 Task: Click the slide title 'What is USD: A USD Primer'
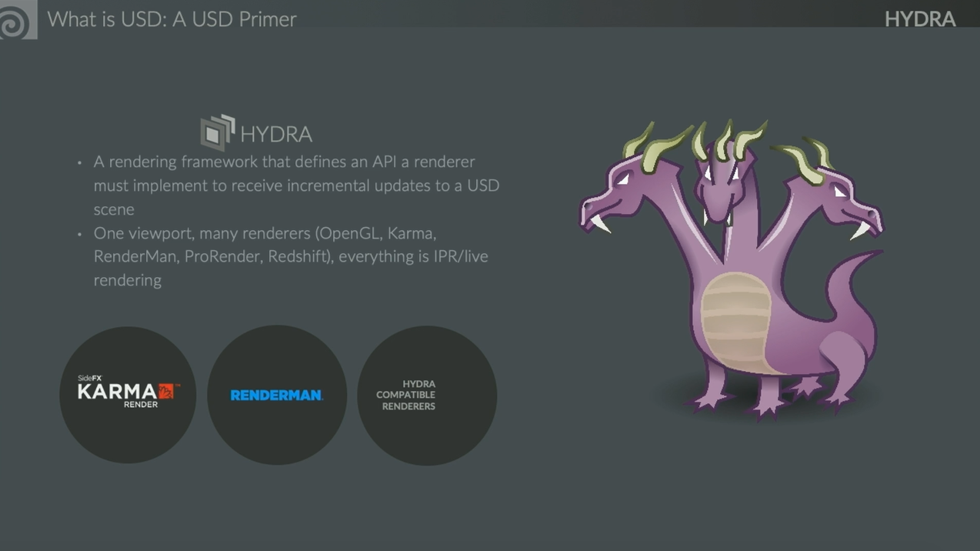[x=172, y=19]
